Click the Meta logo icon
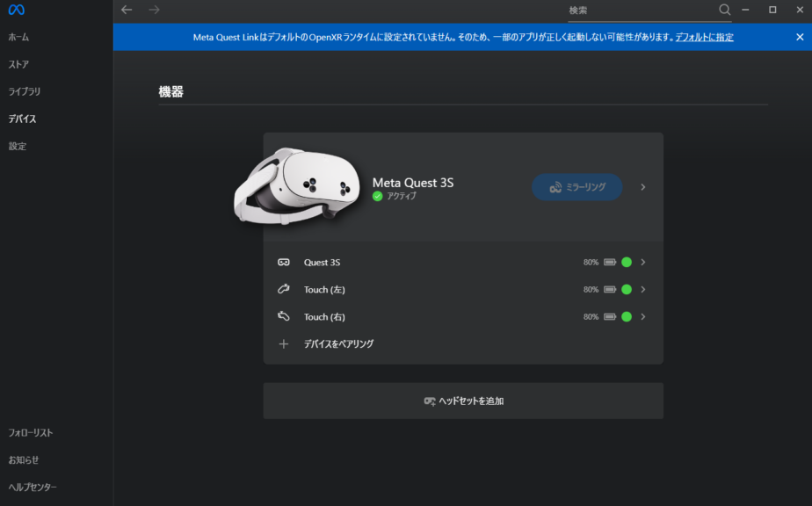This screenshot has width=812, height=506. coord(17,10)
